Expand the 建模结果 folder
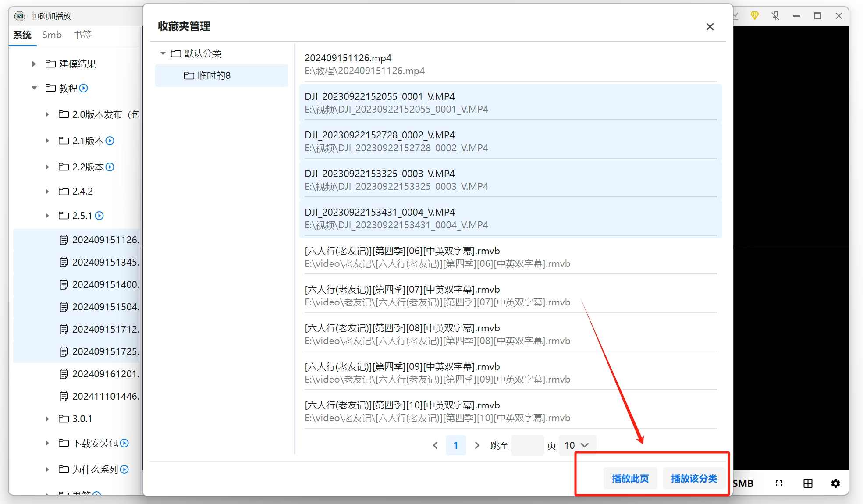Viewport: 863px width, 504px height. click(x=34, y=64)
